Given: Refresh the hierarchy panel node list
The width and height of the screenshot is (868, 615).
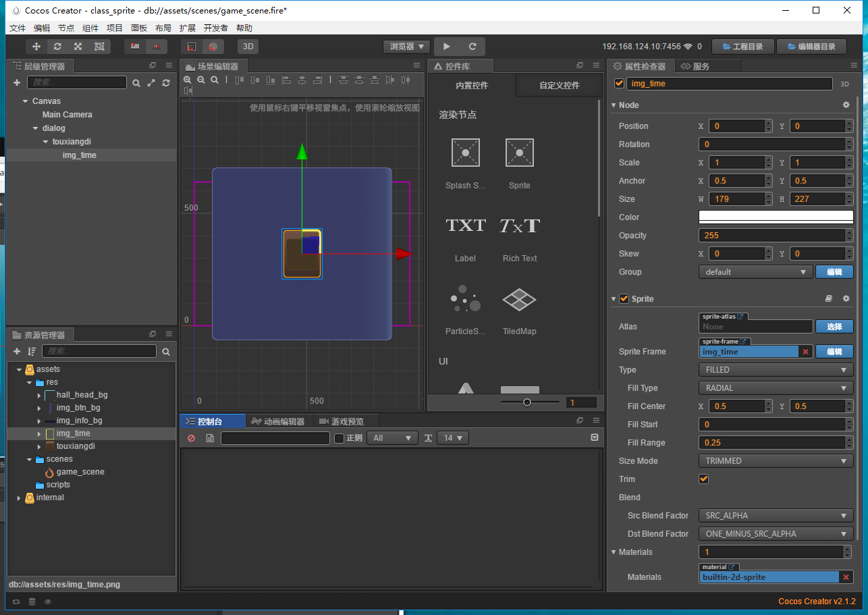Looking at the screenshot, I should pyautogui.click(x=166, y=83).
